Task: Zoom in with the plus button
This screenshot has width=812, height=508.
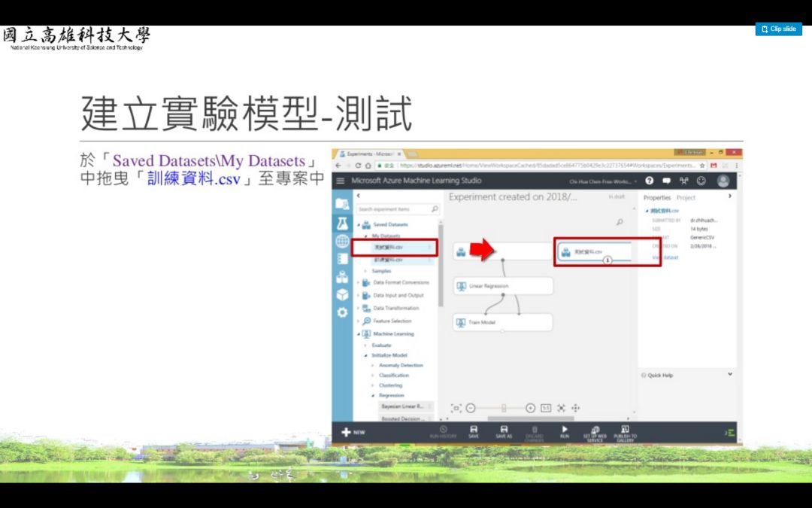Action: tap(530, 408)
